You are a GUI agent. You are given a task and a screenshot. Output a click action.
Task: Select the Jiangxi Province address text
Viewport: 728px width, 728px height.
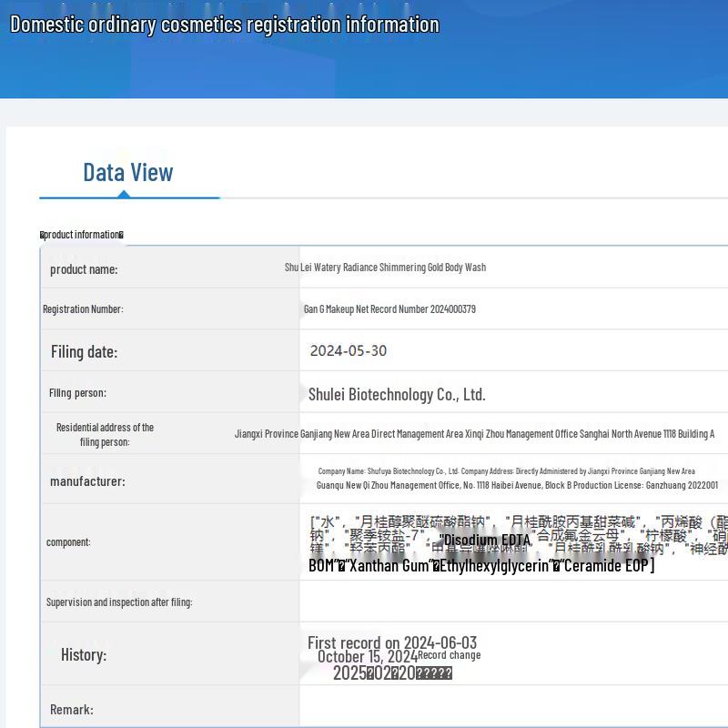[x=474, y=434]
